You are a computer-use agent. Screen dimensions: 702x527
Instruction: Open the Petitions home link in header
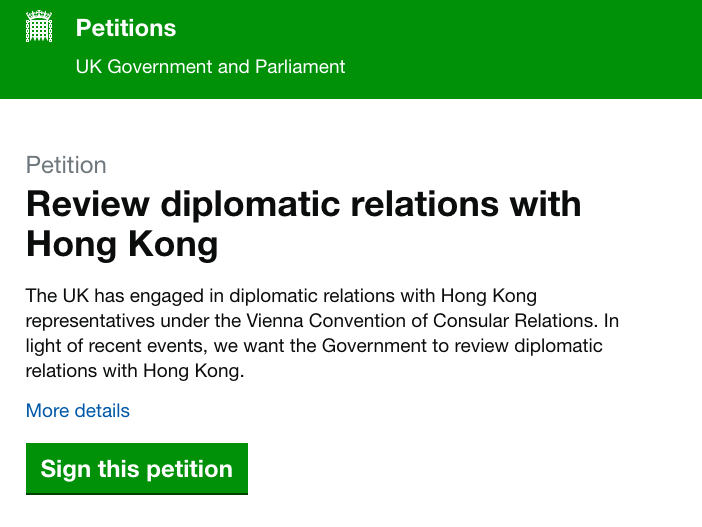126,28
